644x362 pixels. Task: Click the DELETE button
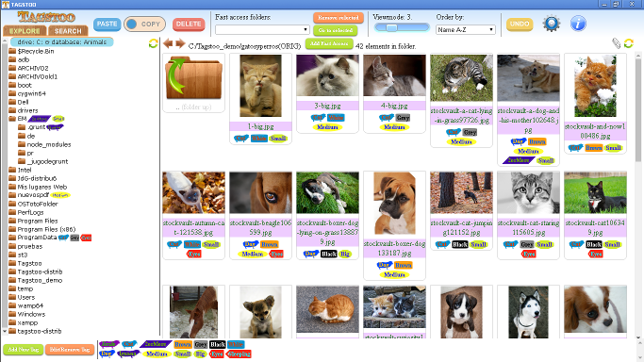tap(189, 24)
